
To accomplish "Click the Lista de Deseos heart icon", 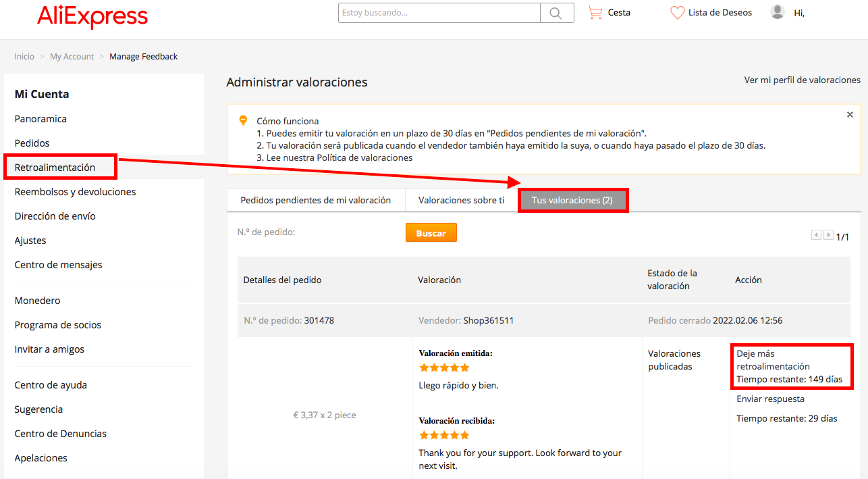I will click(678, 12).
